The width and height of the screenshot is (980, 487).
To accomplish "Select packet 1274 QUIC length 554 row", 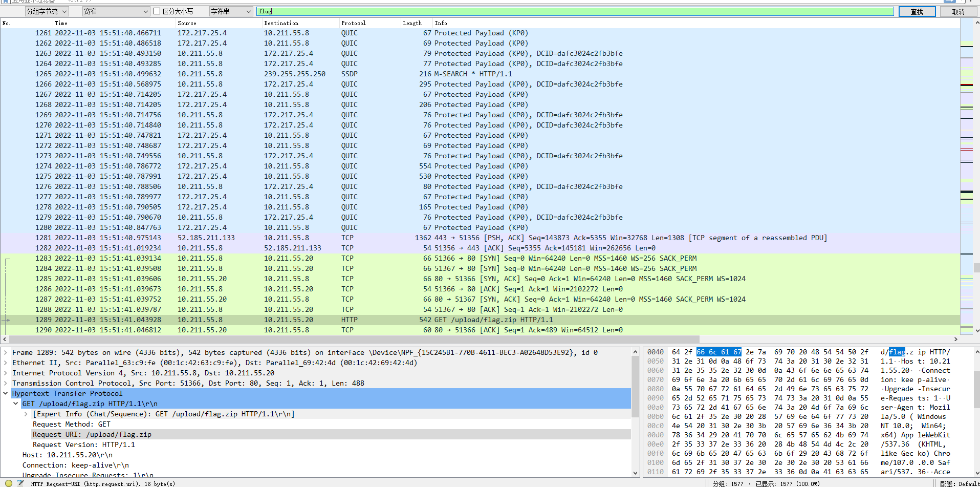I will click(480, 166).
